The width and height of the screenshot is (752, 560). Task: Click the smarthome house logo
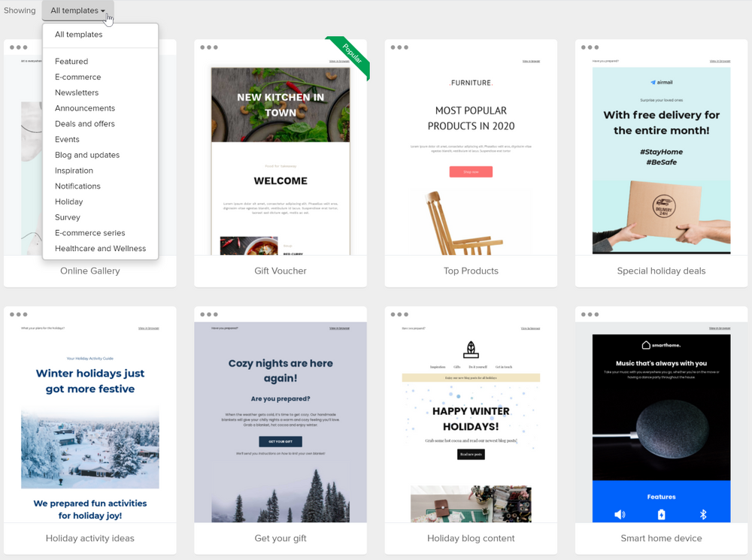click(647, 345)
